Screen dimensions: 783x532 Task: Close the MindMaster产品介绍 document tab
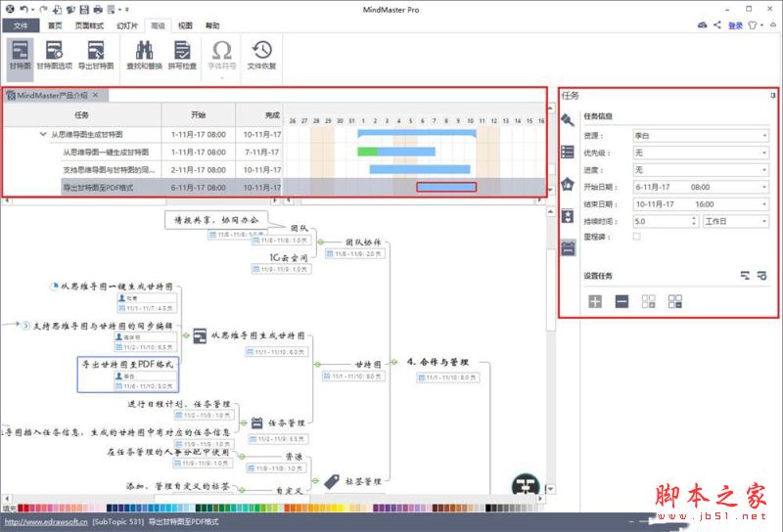click(95, 95)
